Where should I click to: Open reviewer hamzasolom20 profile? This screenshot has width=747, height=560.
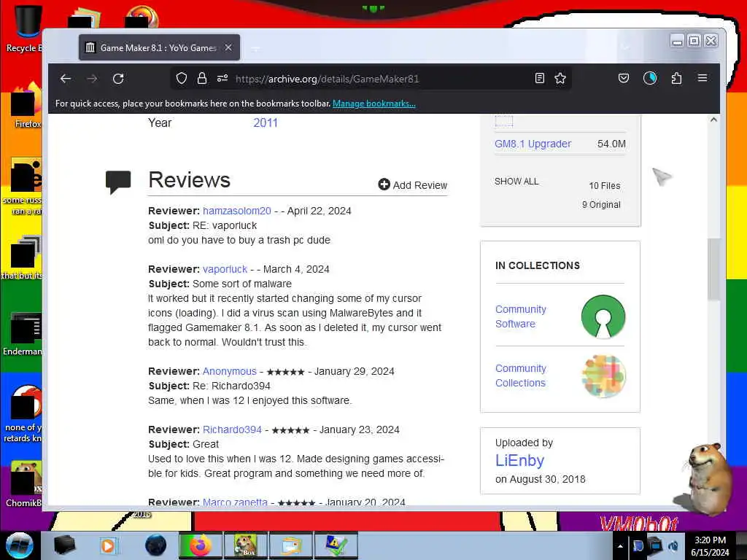[x=237, y=211]
